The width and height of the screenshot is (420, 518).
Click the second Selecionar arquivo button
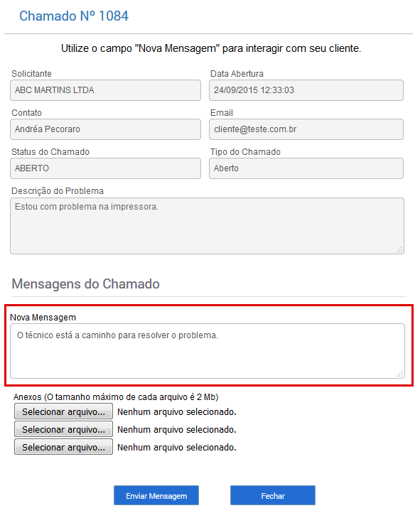[x=63, y=429]
